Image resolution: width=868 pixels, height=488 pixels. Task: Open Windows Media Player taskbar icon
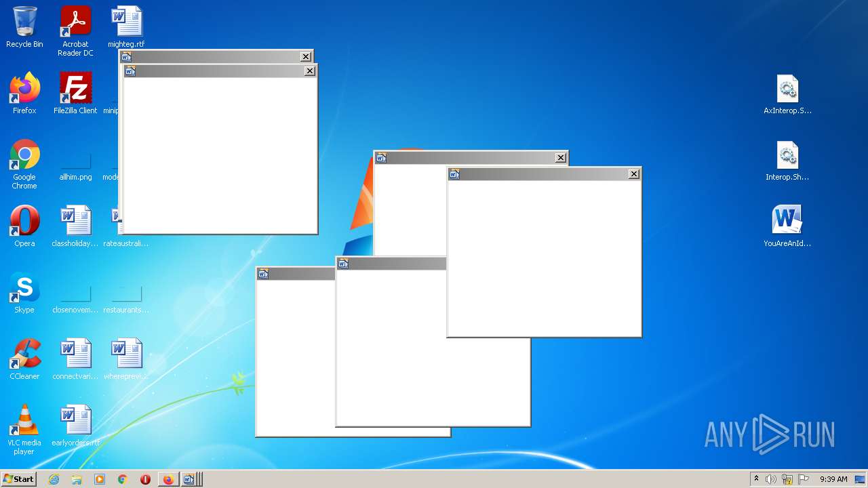click(x=100, y=479)
